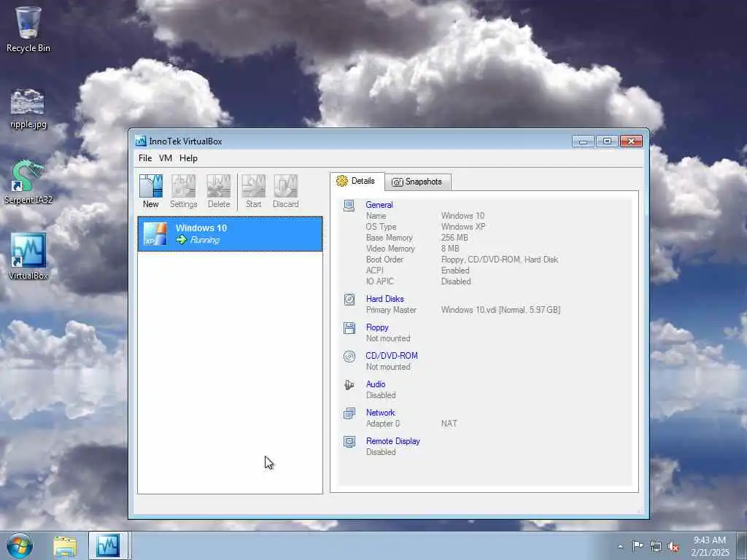Screen dimensions: 747x560
Task: Click the muted volume tray icon
Action: (673, 547)
